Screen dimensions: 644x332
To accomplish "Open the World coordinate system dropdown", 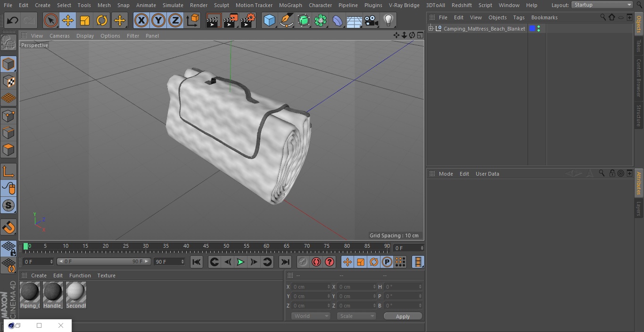I will point(311,316).
